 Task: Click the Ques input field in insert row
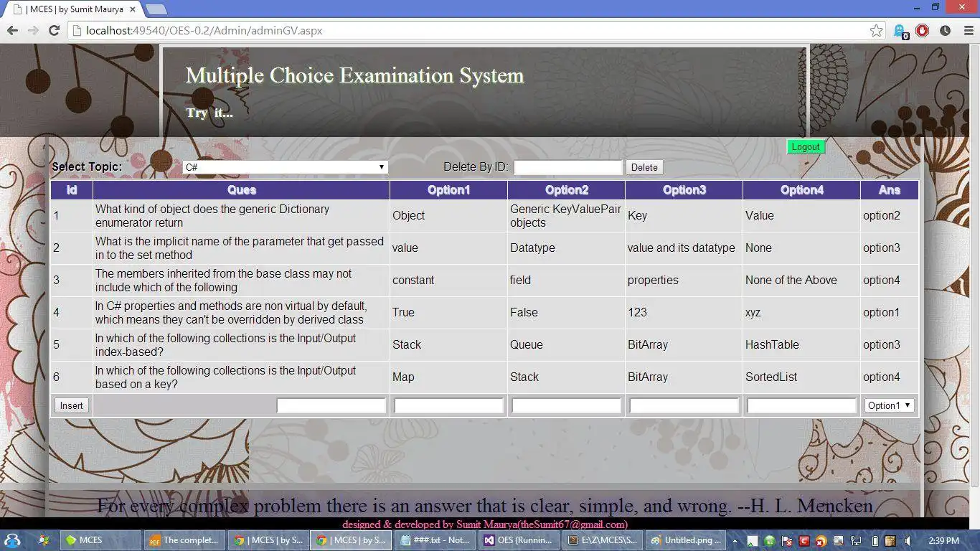[331, 406]
